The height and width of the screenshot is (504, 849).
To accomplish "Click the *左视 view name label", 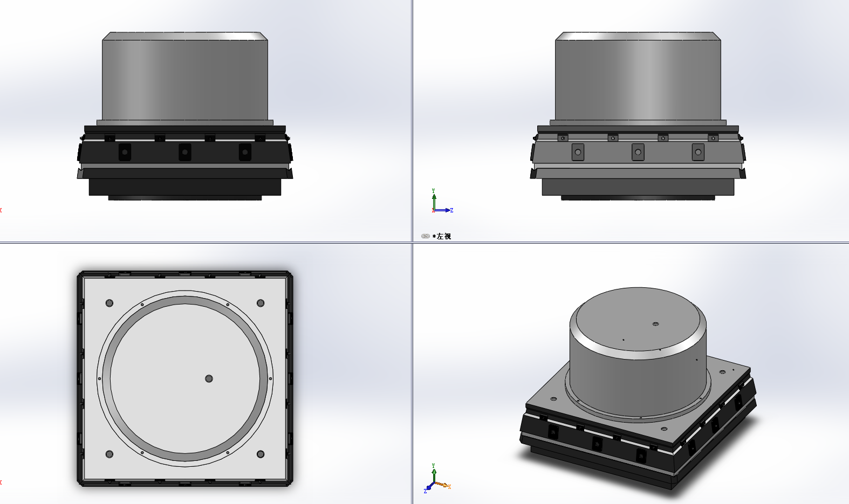I will point(442,236).
